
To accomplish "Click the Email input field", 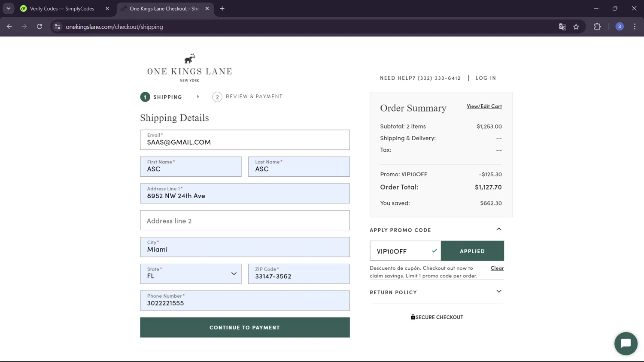I will click(245, 140).
